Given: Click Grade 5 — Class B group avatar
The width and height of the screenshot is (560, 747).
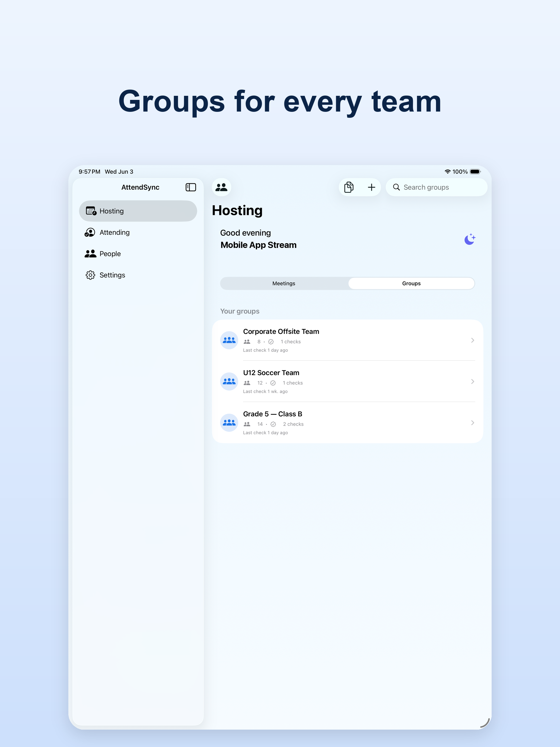Looking at the screenshot, I should coord(229,422).
